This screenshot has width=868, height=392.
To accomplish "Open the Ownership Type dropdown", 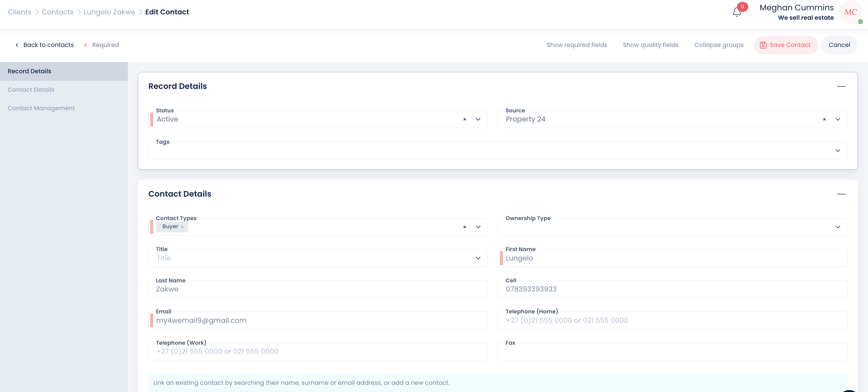I will pos(838,227).
